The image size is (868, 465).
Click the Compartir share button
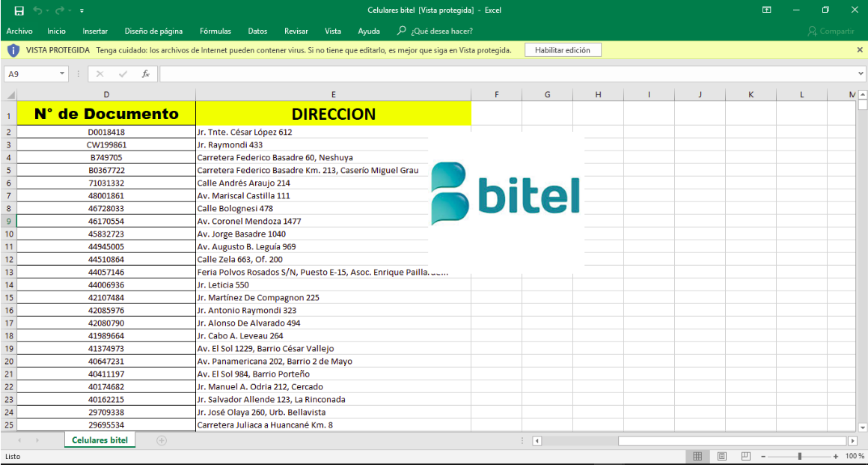831,31
